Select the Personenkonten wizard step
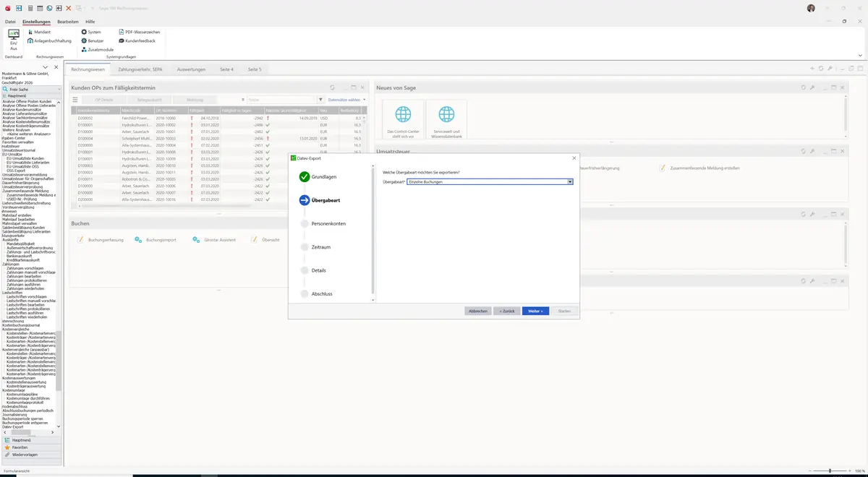Screen dimensions: 868x477 (x=322, y=223)
